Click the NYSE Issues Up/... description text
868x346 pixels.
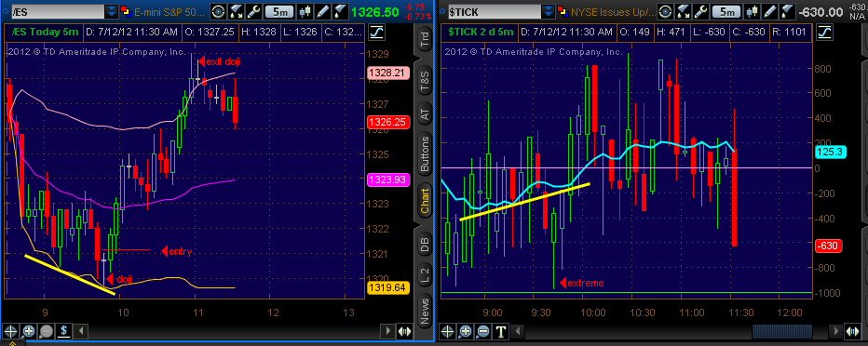point(614,11)
